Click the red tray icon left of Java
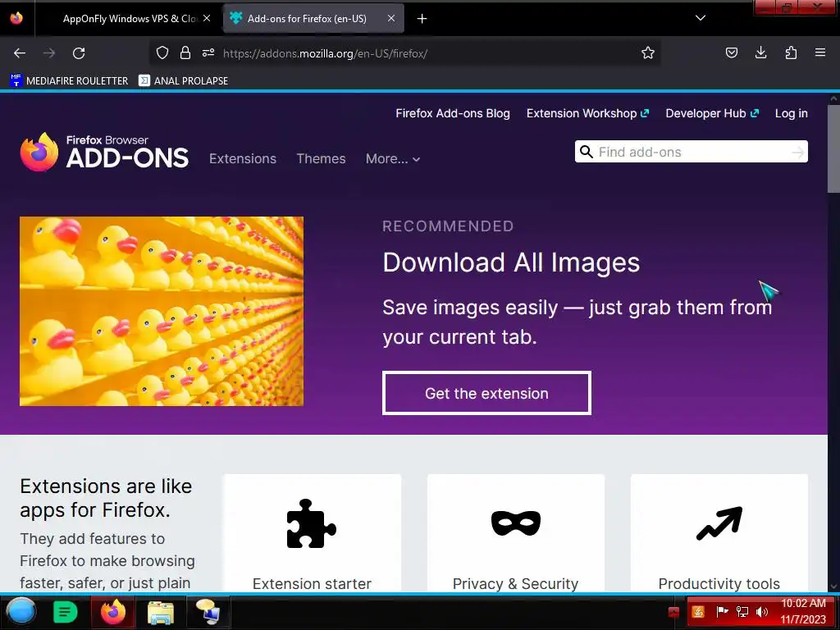This screenshot has height=630, width=840. click(673, 612)
